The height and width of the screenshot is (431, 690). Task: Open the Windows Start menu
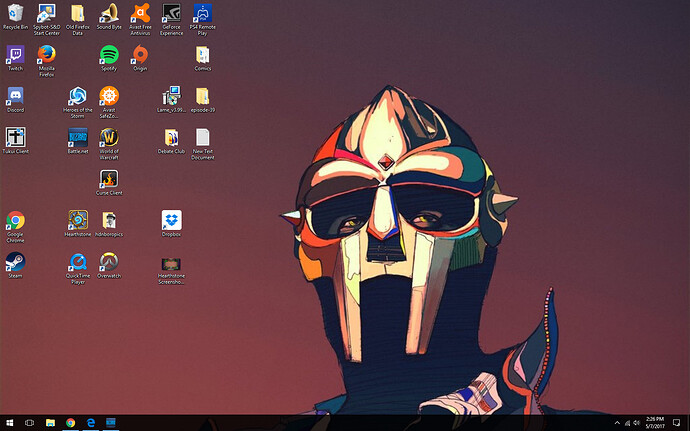(10, 423)
